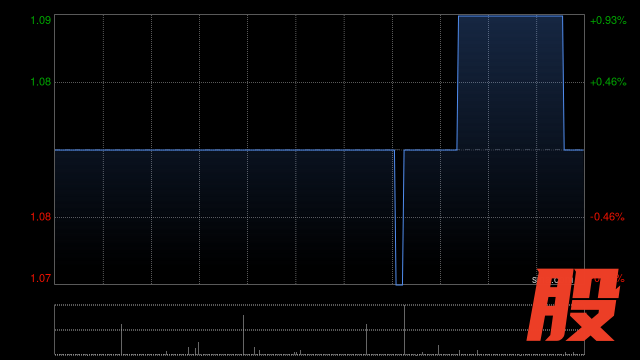640x360 pixels.
Task: Click the +0.46% percentage label
Action: (608, 82)
